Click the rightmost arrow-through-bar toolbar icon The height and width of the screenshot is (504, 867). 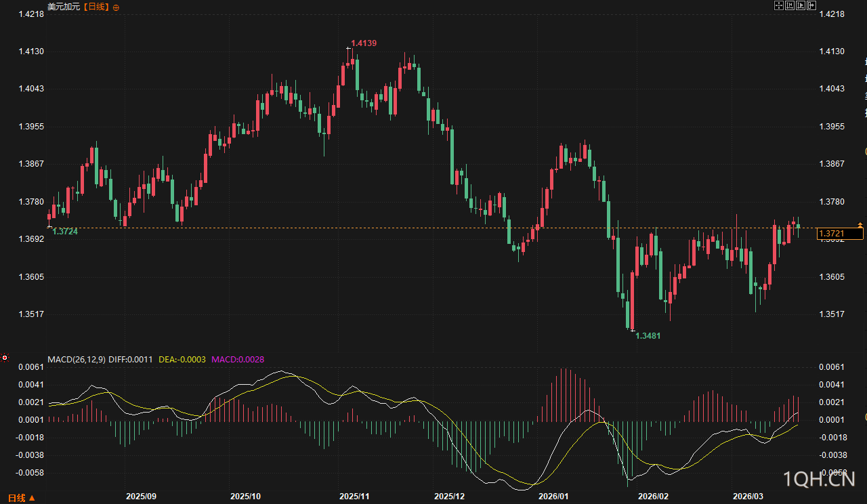811,5
